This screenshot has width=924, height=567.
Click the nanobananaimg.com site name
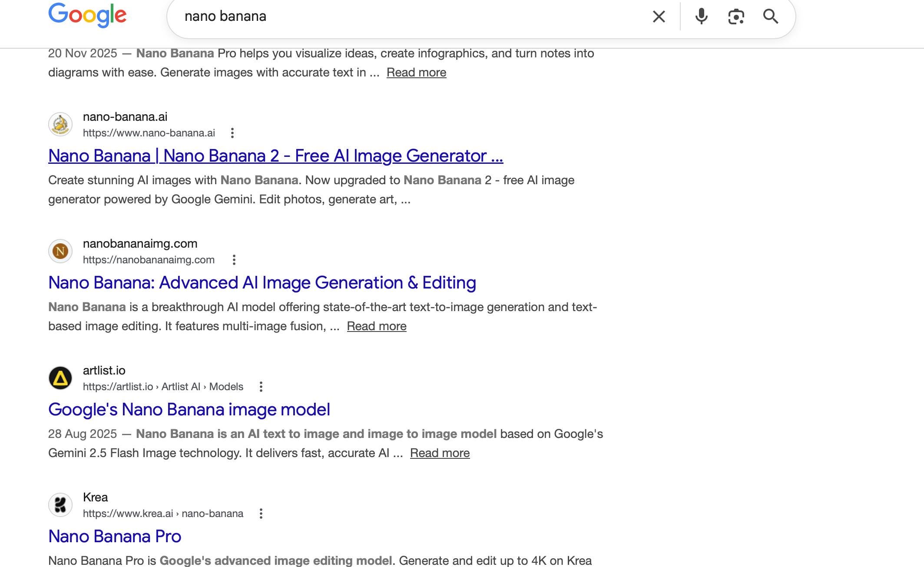tap(140, 244)
